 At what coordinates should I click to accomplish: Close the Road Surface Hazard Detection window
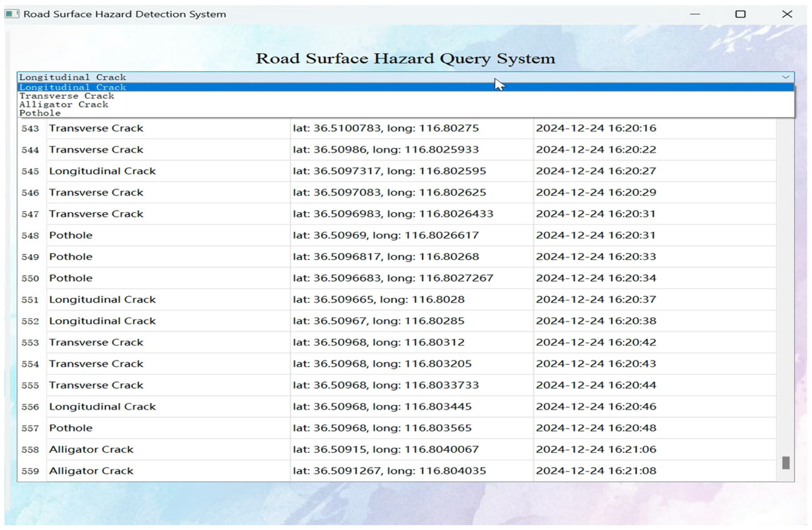click(787, 14)
